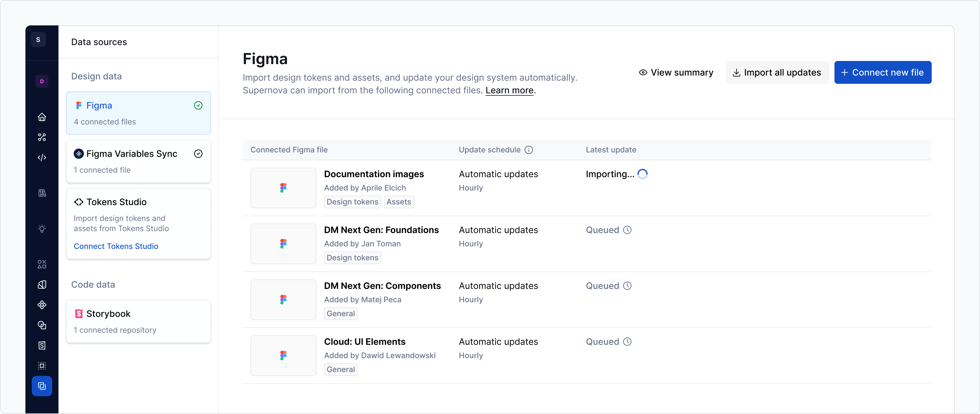Open DM Next Gen: Components file thumbnail
Viewport: 980px width, 414px height.
pyautogui.click(x=283, y=300)
